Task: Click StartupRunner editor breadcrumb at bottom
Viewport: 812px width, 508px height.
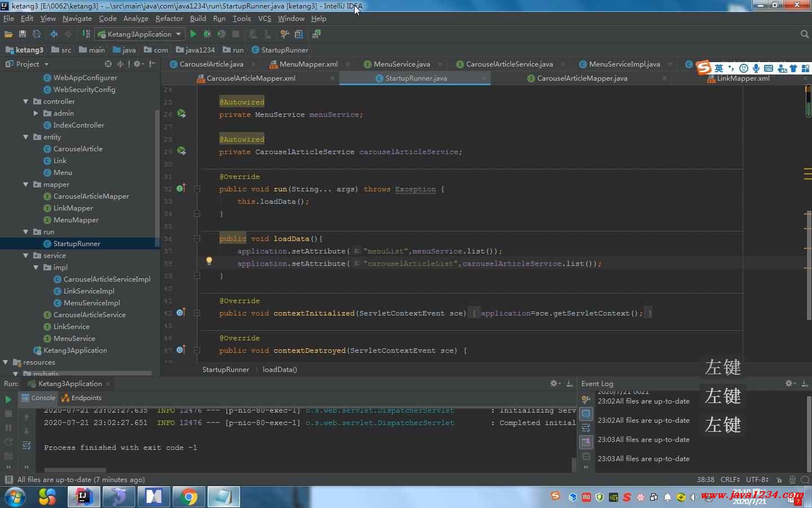Action: pyautogui.click(x=226, y=369)
